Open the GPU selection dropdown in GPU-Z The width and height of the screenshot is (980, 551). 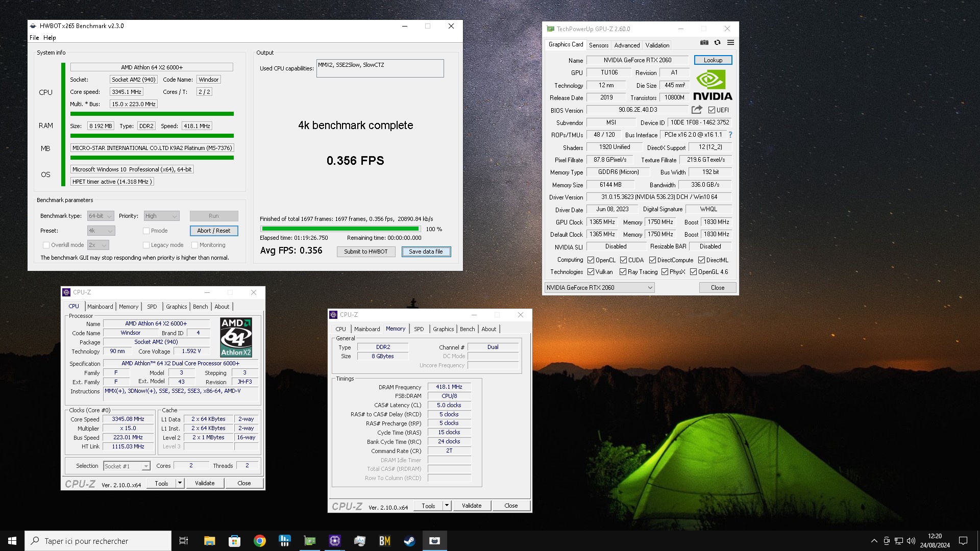(x=599, y=288)
